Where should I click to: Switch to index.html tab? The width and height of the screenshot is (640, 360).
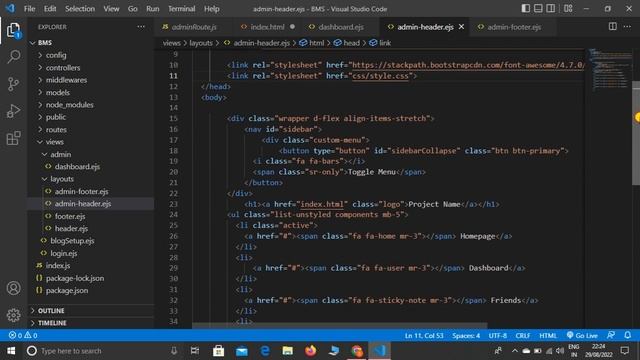(x=267, y=27)
